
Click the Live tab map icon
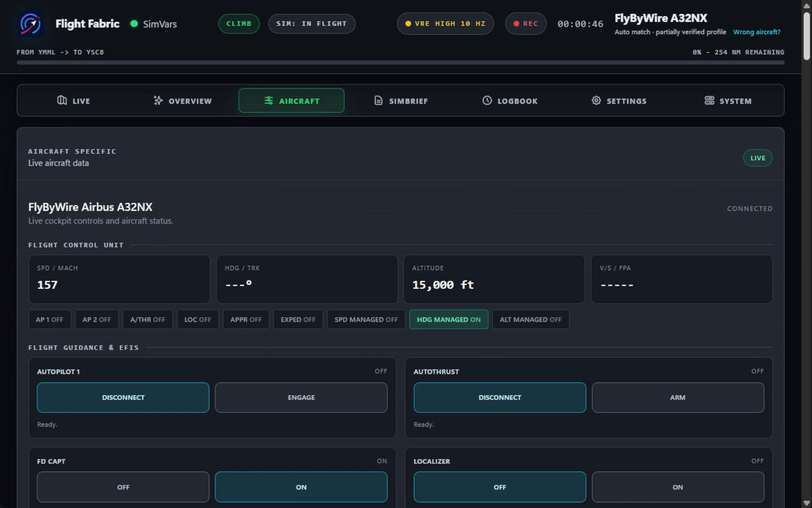[62, 100]
